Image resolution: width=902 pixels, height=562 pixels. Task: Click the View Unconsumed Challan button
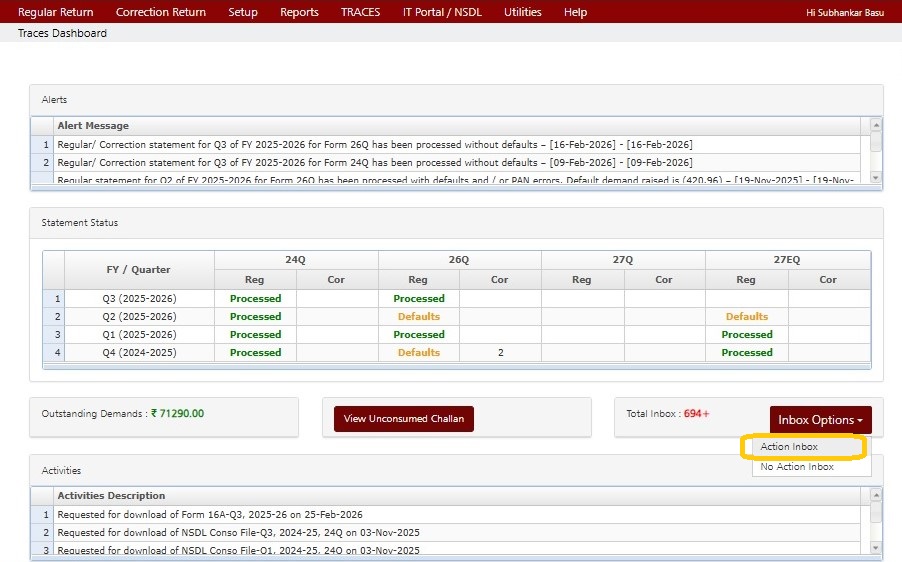pos(404,419)
